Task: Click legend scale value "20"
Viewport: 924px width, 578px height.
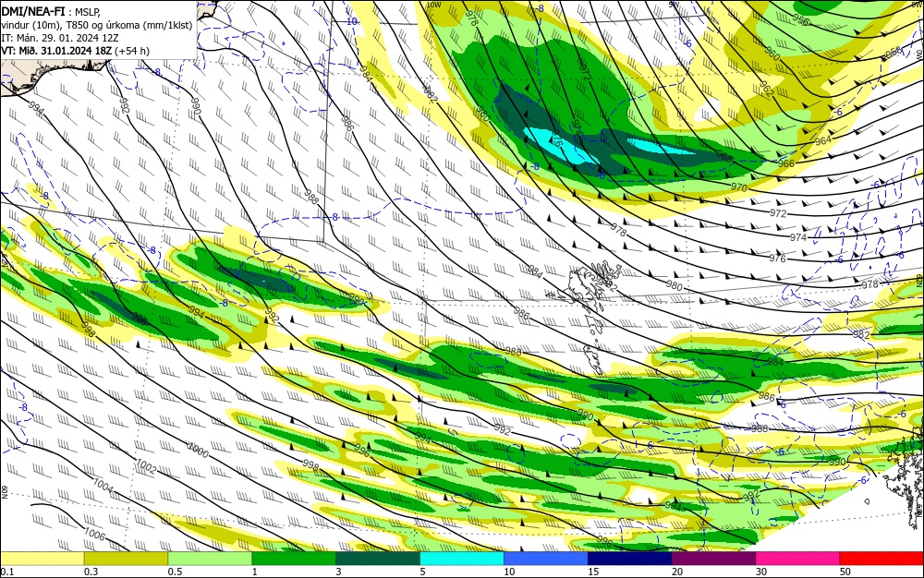Action: click(677, 572)
